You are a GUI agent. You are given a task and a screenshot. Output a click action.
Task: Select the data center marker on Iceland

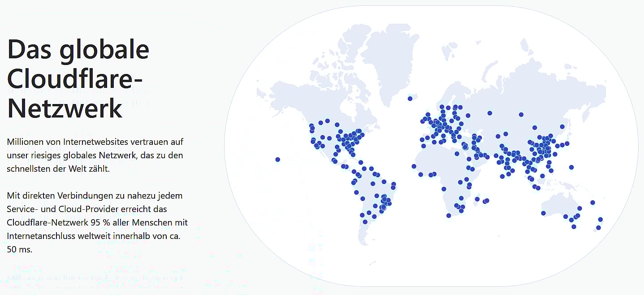pos(410,99)
